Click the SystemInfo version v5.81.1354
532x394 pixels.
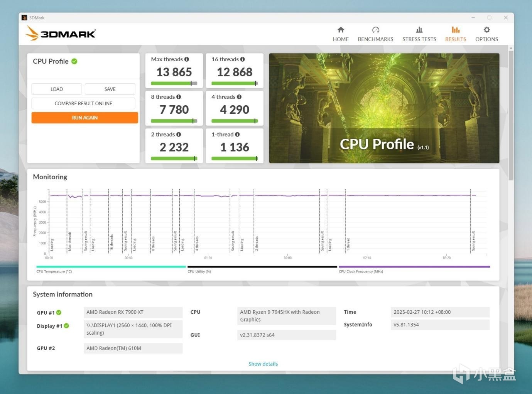tap(440, 325)
